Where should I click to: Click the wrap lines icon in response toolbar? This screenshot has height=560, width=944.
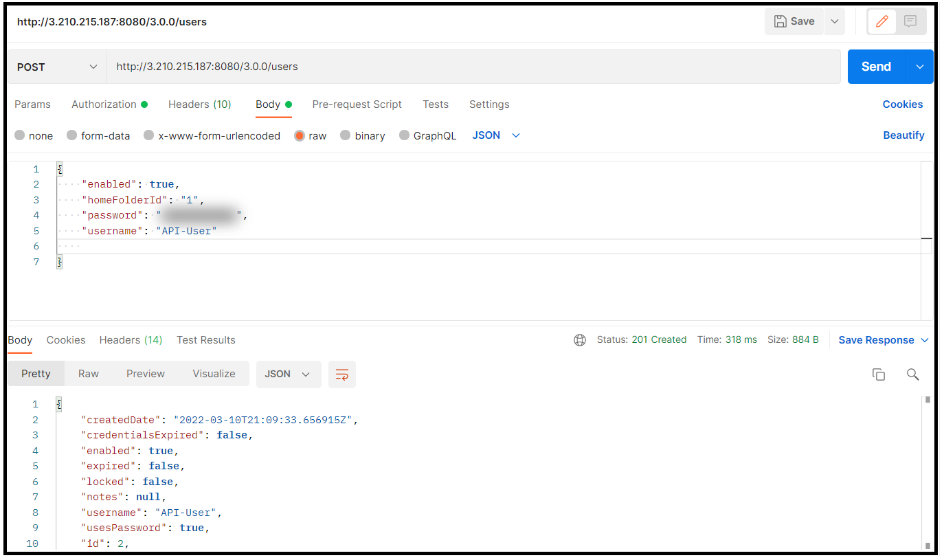pos(342,374)
